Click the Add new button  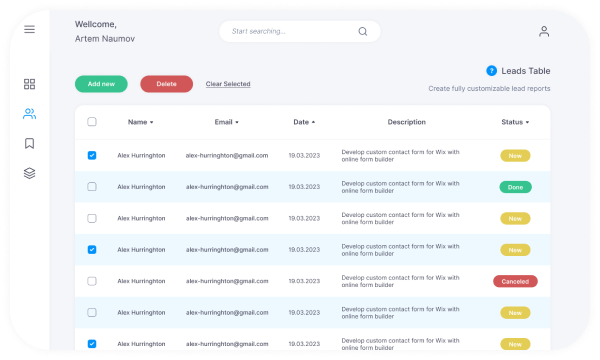coord(101,84)
